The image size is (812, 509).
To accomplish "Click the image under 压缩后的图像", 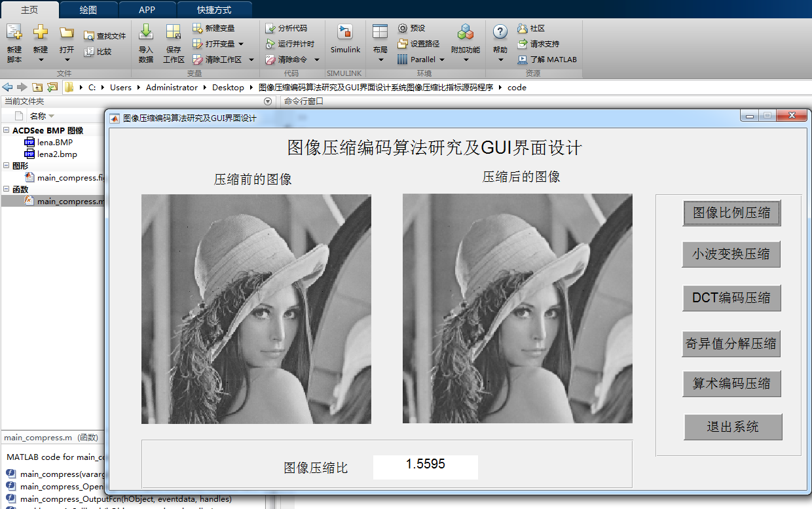I will [517, 308].
